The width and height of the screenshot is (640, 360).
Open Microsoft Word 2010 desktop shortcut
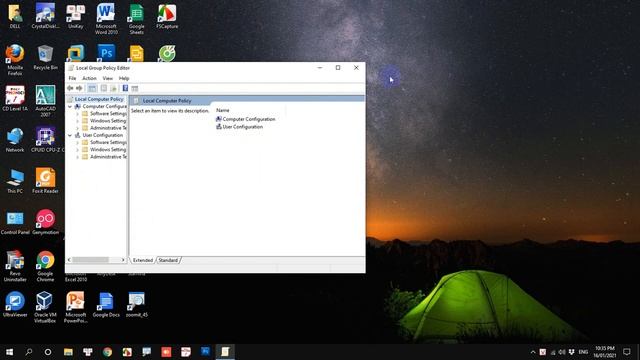tap(106, 19)
